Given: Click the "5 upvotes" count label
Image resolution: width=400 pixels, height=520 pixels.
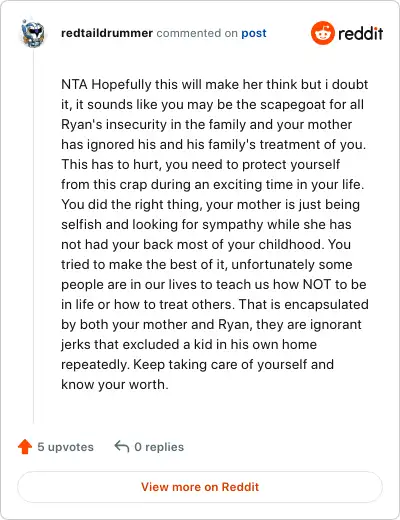Looking at the screenshot, I should (65, 447).
